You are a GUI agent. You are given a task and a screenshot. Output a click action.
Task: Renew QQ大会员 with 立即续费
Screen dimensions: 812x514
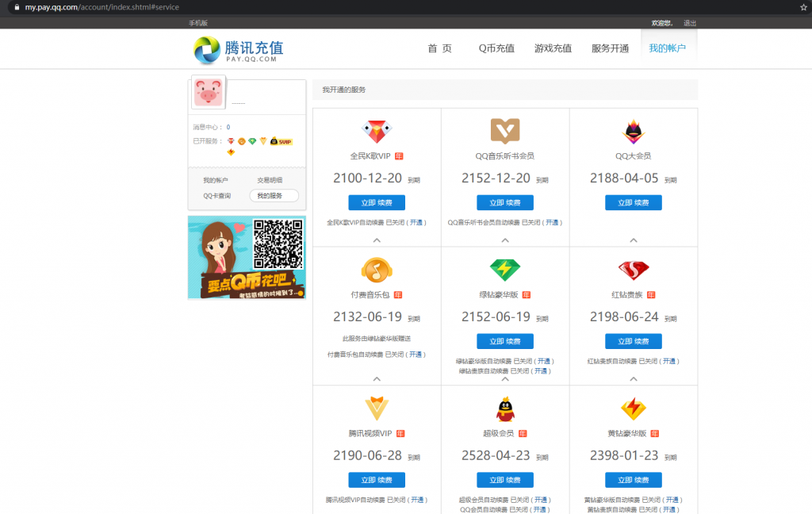(634, 202)
